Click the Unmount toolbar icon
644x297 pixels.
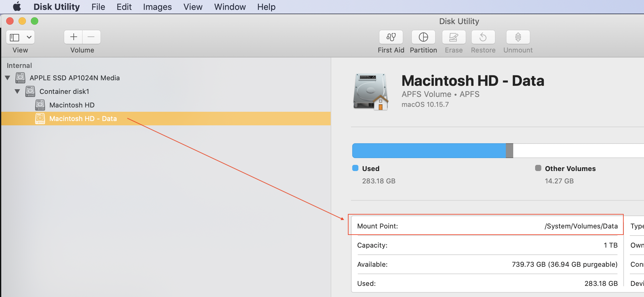[518, 37]
